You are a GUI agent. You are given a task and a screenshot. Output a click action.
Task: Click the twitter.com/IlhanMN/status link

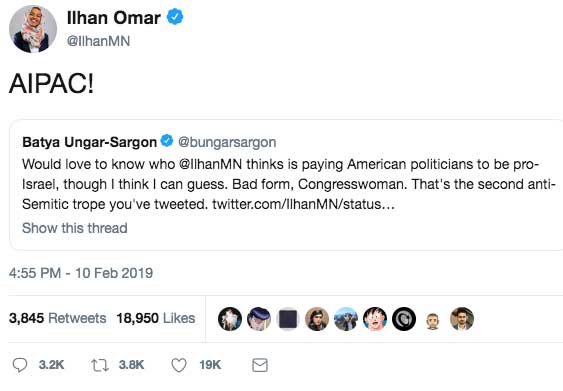coord(303,204)
